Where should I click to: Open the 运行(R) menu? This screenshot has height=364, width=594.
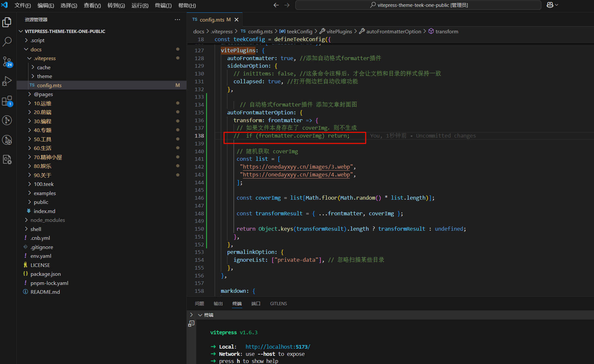click(140, 5)
